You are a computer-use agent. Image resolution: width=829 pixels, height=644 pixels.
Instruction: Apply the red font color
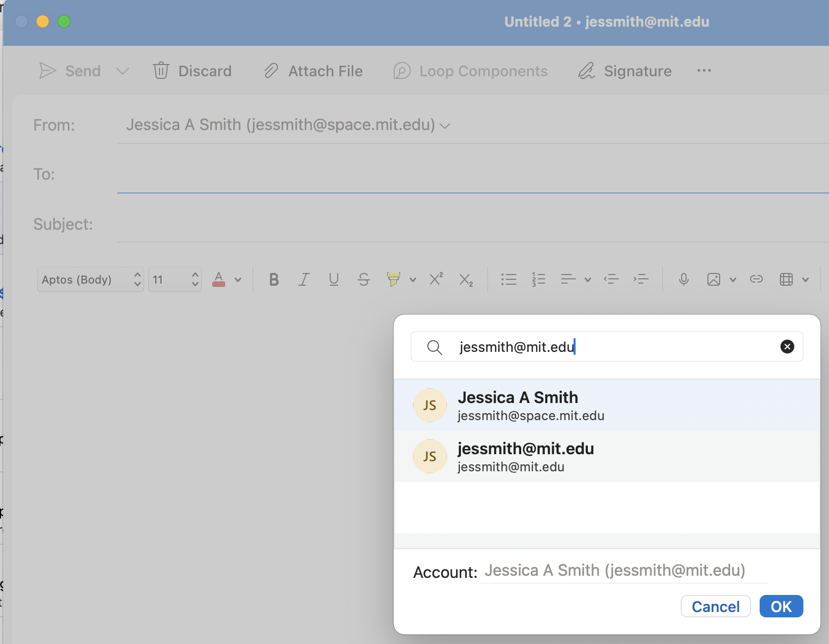[x=219, y=279]
